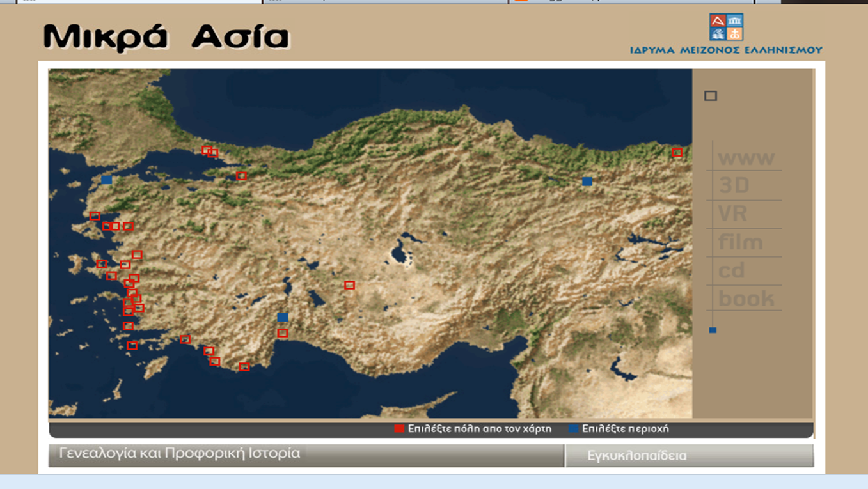The image size is (868, 489).
Task: Select the blue region marker above the southern gulf
Action: point(283,317)
